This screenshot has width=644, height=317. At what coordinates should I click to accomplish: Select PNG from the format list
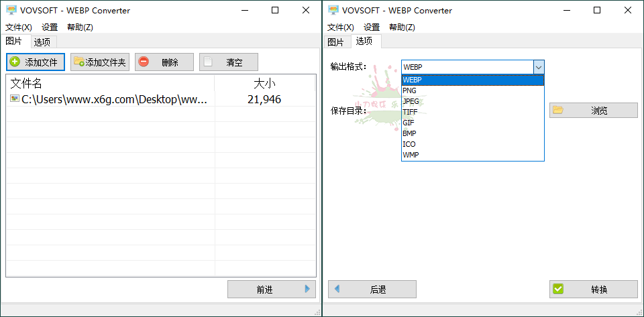[409, 90]
